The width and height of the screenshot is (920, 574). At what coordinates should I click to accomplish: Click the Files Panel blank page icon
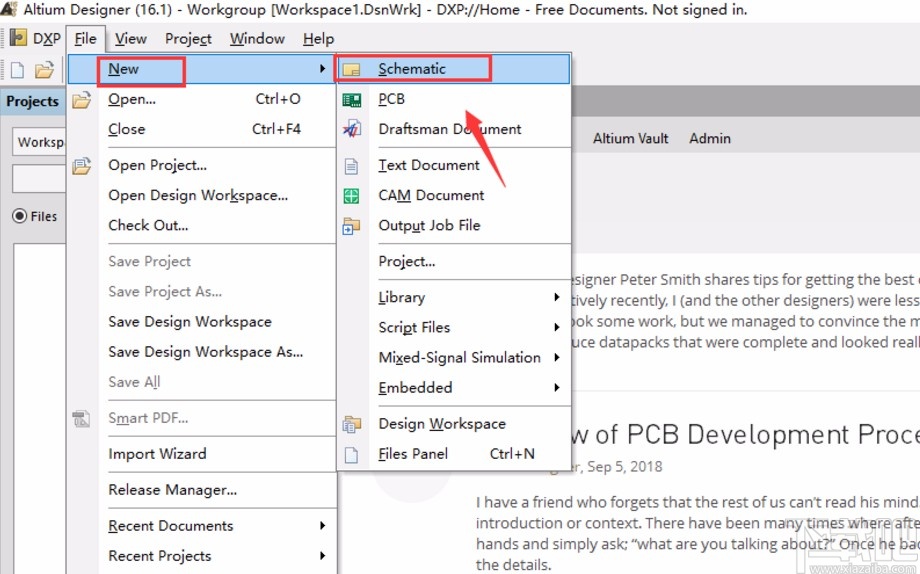[351, 454]
